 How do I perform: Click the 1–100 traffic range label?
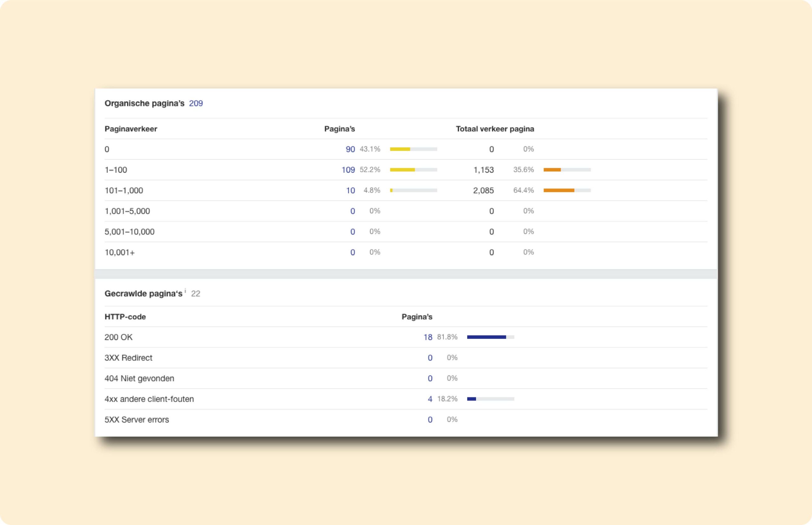[116, 170]
